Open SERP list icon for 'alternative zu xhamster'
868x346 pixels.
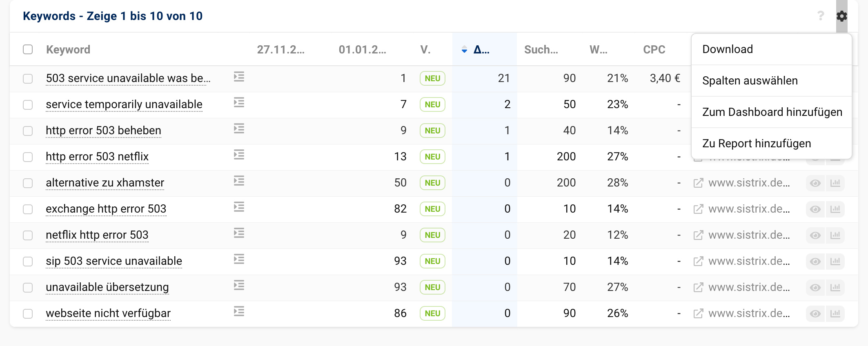[239, 181]
